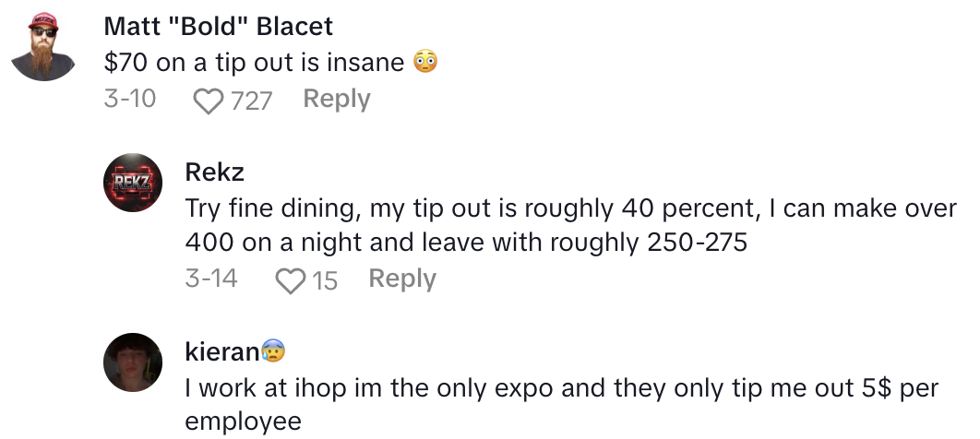Visit the Rekz profile via username

(x=215, y=171)
